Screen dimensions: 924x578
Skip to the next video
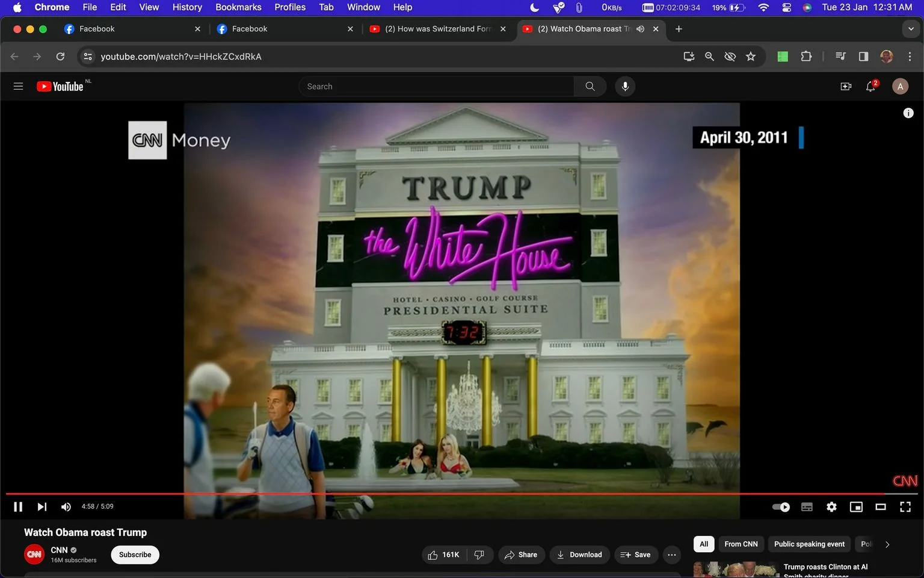[x=42, y=507]
